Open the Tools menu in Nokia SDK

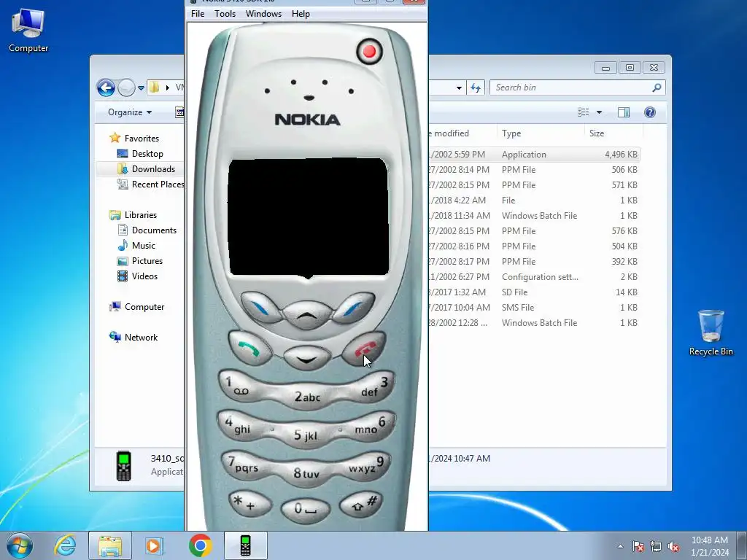225,14
